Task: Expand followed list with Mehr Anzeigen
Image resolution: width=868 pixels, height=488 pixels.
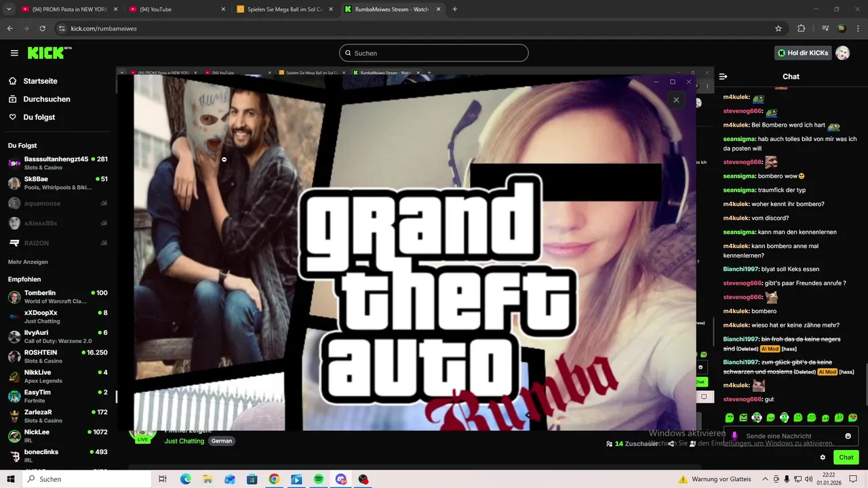Action: coord(28,262)
